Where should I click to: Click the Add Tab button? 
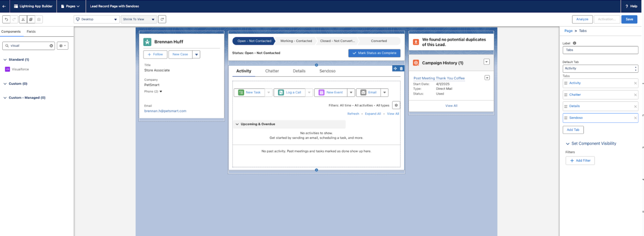pyautogui.click(x=573, y=130)
